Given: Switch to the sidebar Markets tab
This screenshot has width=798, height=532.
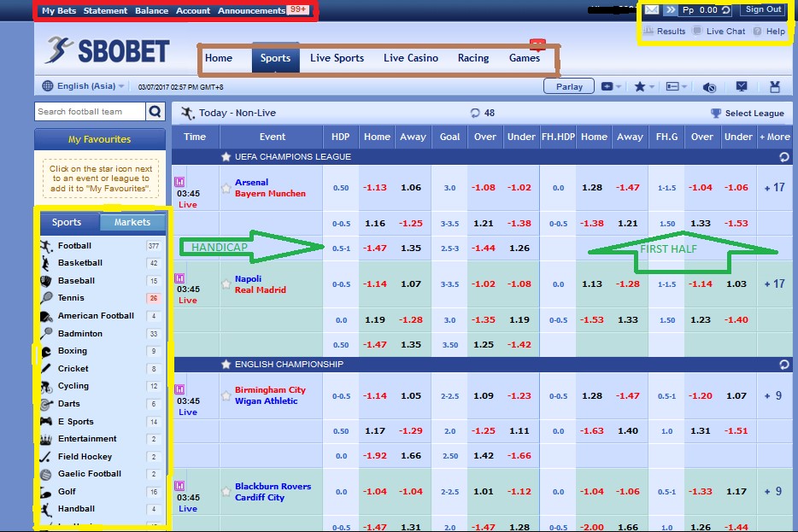Looking at the screenshot, I should [x=132, y=222].
